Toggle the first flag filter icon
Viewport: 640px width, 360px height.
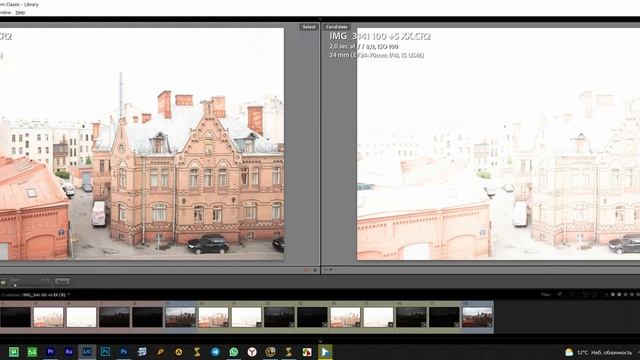coord(560,294)
